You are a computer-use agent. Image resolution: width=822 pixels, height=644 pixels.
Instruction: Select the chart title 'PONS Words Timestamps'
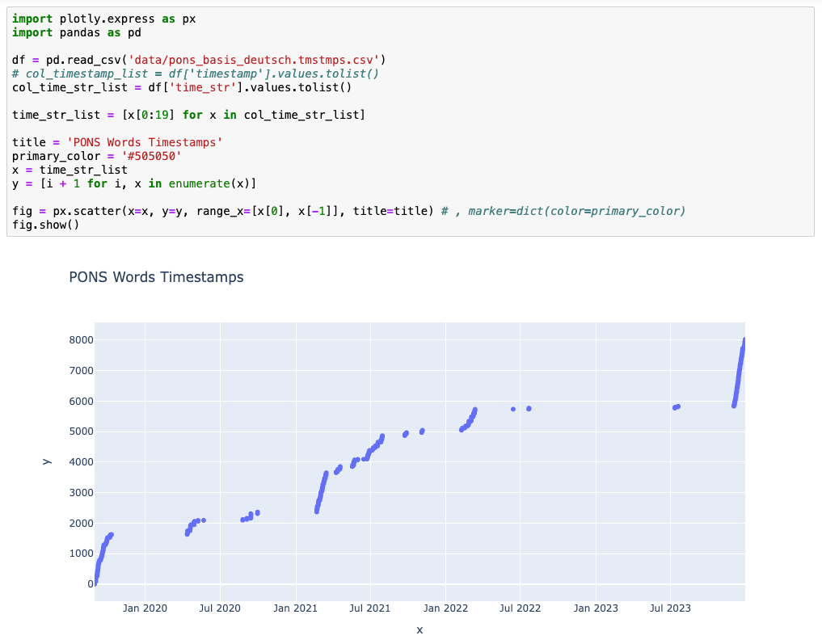(x=156, y=277)
